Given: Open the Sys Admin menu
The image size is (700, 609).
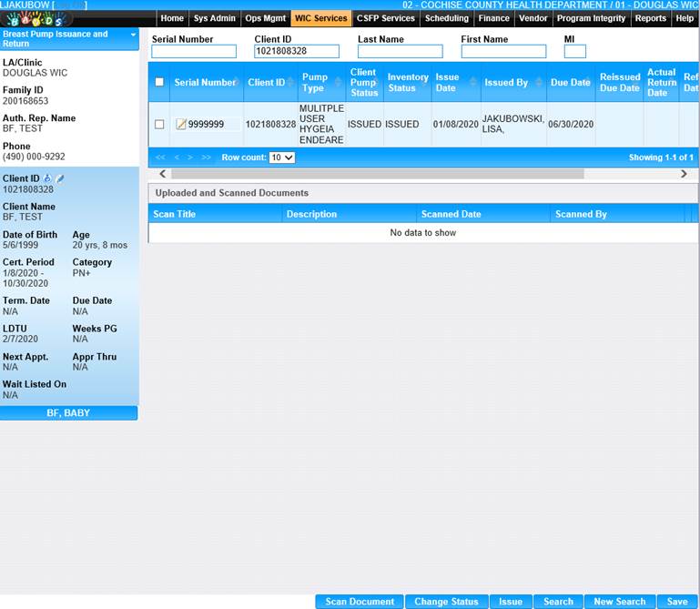Looking at the screenshot, I should click(214, 18).
